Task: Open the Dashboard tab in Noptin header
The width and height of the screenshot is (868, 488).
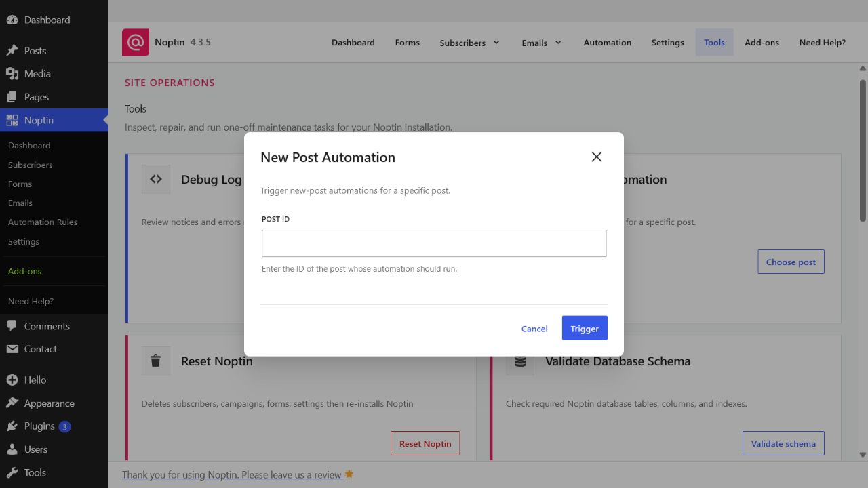Action: (x=353, y=43)
